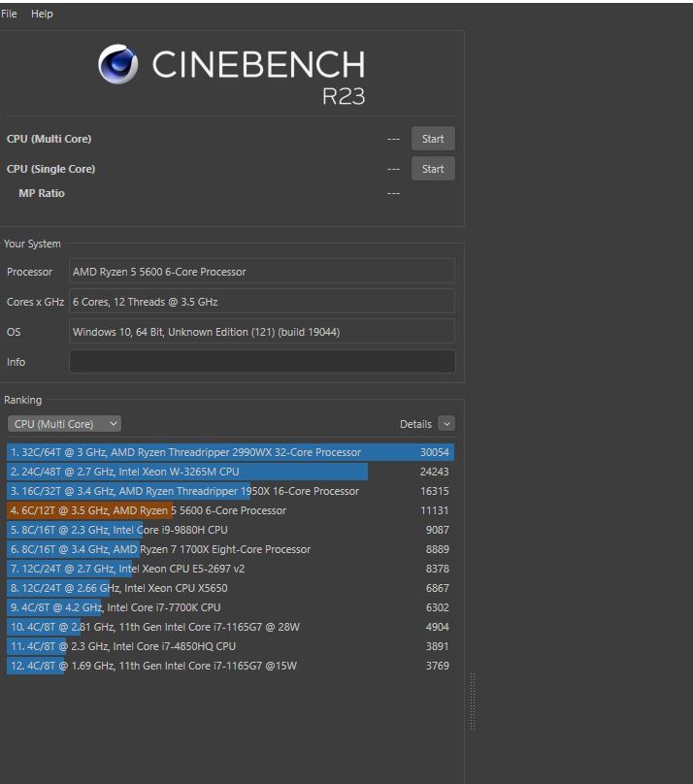The width and height of the screenshot is (693, 784).
Task: Select highlighted row AMD Ryzen 5 5600
Action: (x=230, y=510)
